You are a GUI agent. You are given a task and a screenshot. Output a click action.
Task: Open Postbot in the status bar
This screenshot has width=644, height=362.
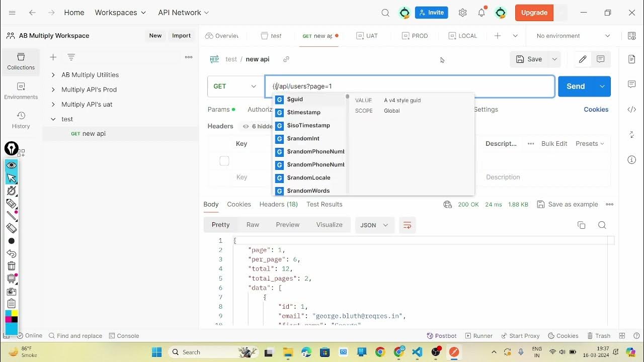click(x=442, y=336)
